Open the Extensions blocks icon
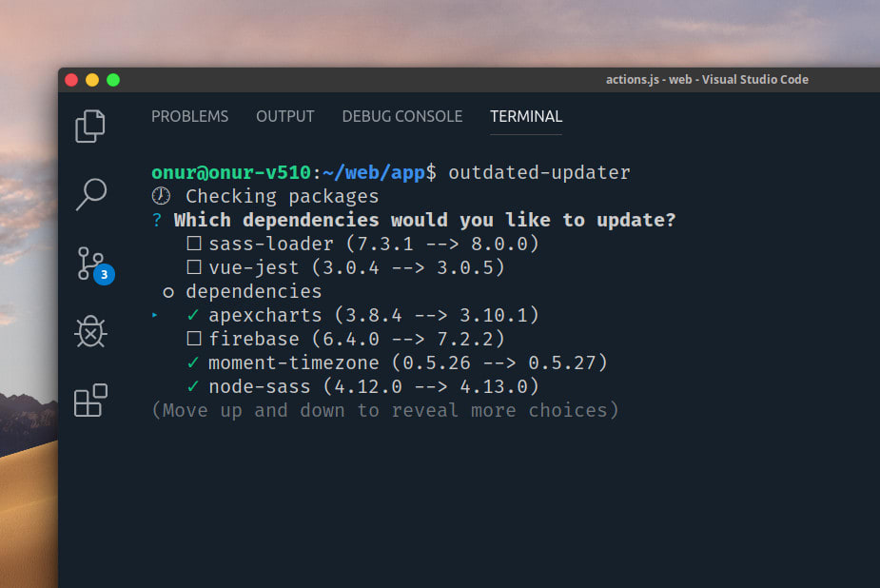Image resolution: width=880 pixels, height=588 pixels. tap(90, 401)
